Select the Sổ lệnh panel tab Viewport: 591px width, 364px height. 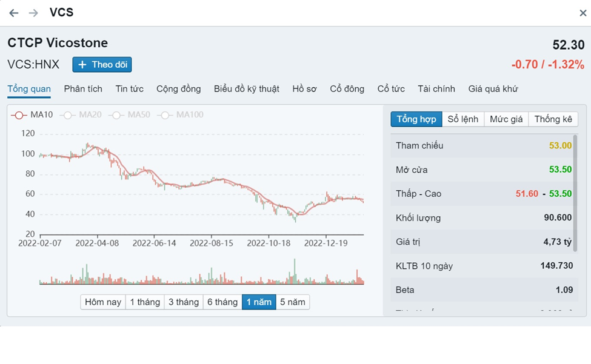pyautogui.click(x=462, y=119)
